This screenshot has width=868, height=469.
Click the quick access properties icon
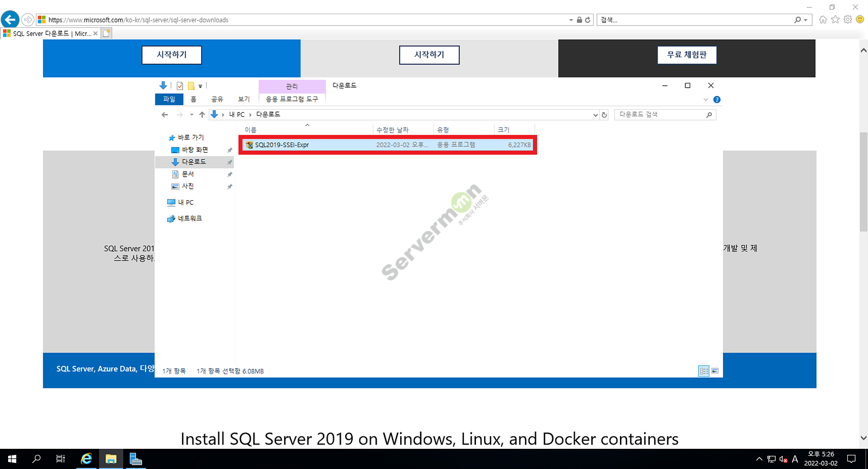tap(180, 86)
